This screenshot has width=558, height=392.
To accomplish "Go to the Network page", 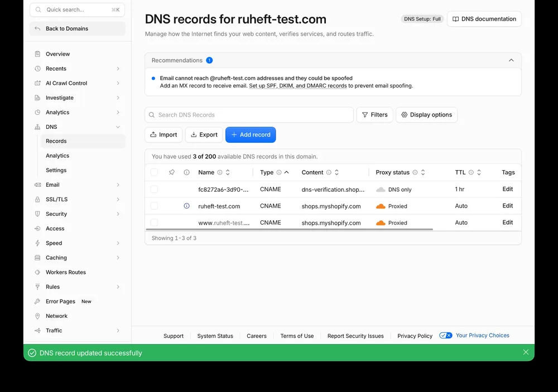I will pos(77,316).
